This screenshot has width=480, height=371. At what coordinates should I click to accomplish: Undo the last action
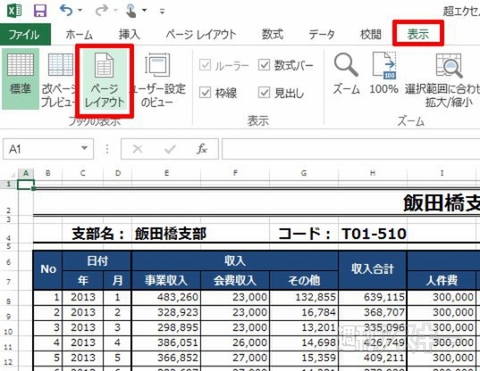click(x=66, y=11)
